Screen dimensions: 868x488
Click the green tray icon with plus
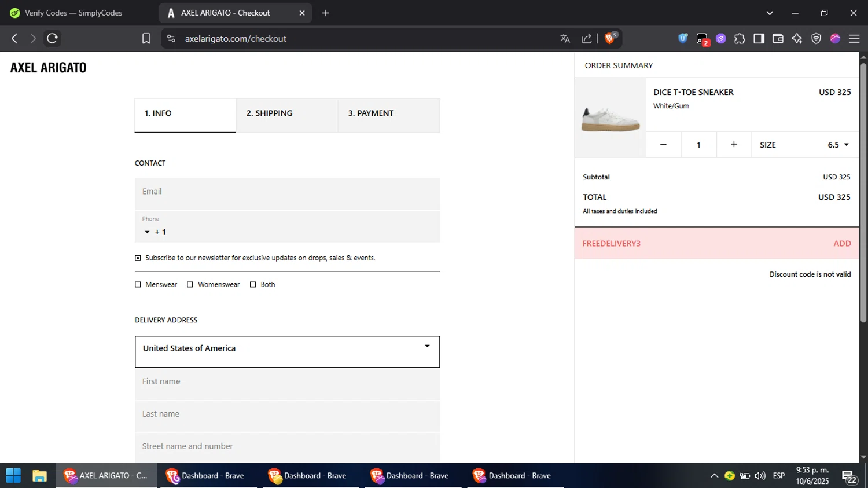[730, 476]
